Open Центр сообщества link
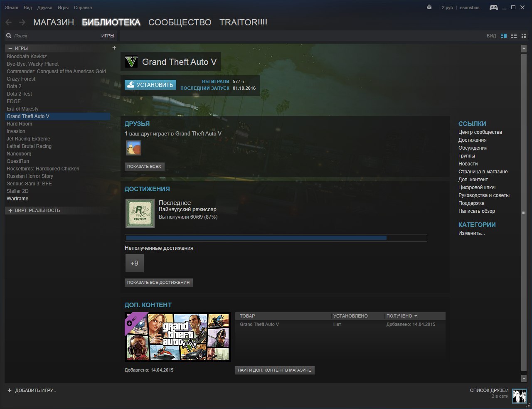 point(480,132)
